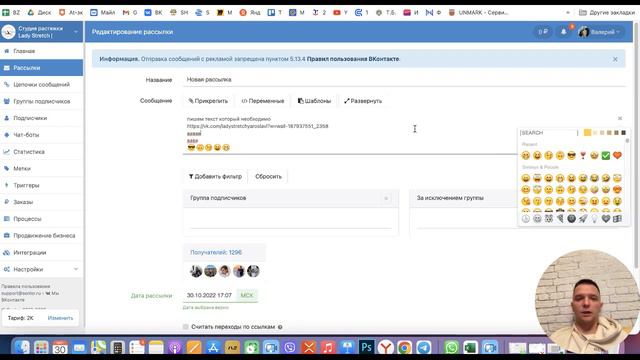Viewport: 640px width, 360px height.
Task: Click Развернуть to expand the editor
Action: [363, 101]
